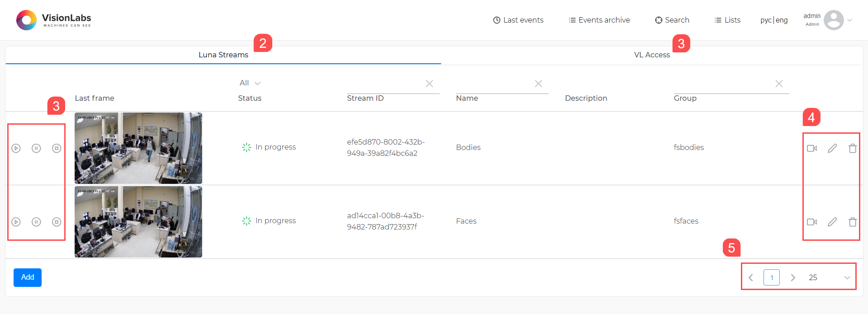The image size is (868, 314).
Task: Open the page size 25 dropdown
Action: pos(830,277)
